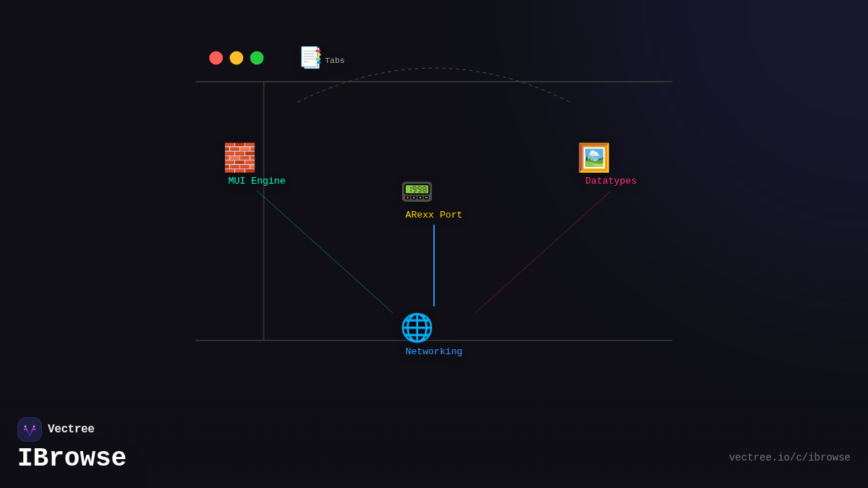Select the Networking globe icon
The height and width of the screenshot is (488, 868).
click(417, 328)
